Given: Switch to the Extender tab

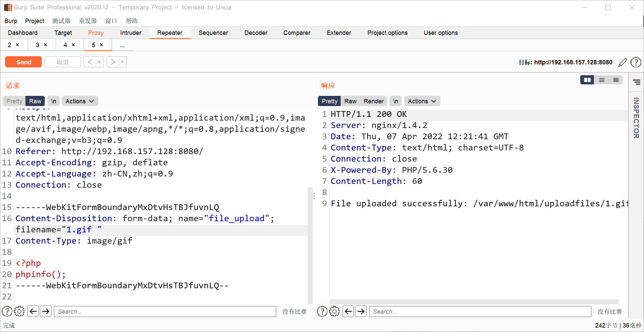Looking at the screenshot, I should [339, 33].
